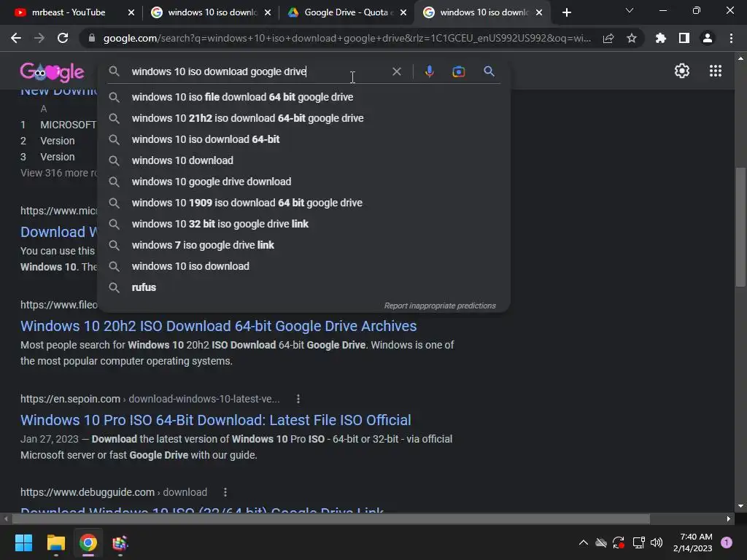Screen dimensions: 747x560
Task: Choose suggestion 'windows 10 iso download'
Action: (x=303, y=266)
